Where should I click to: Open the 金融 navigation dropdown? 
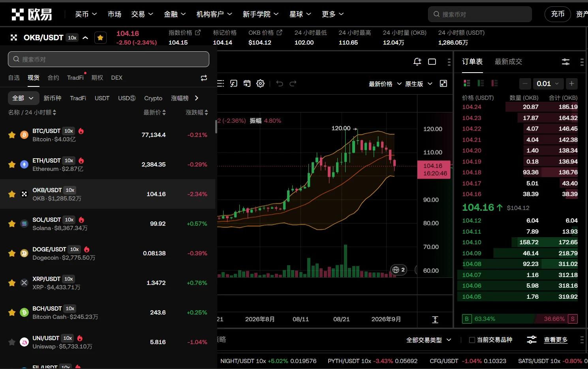175,14
